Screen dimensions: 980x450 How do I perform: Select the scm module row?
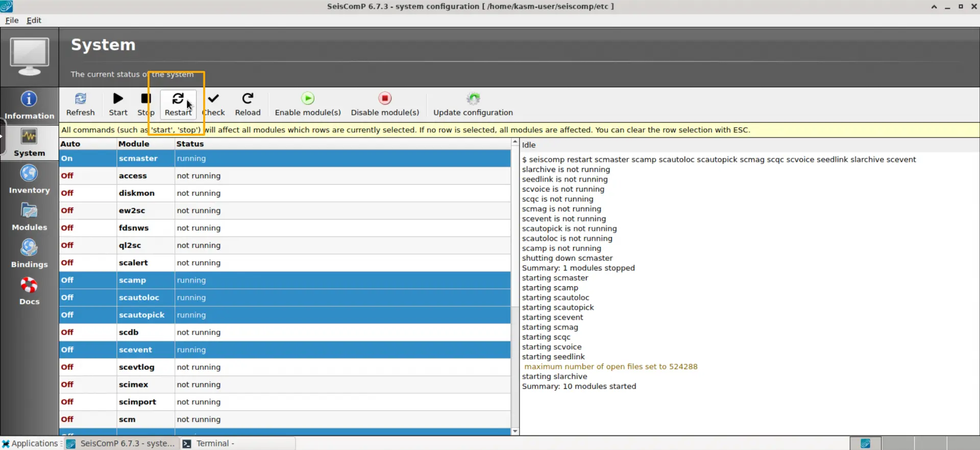[x=285, y=419]
